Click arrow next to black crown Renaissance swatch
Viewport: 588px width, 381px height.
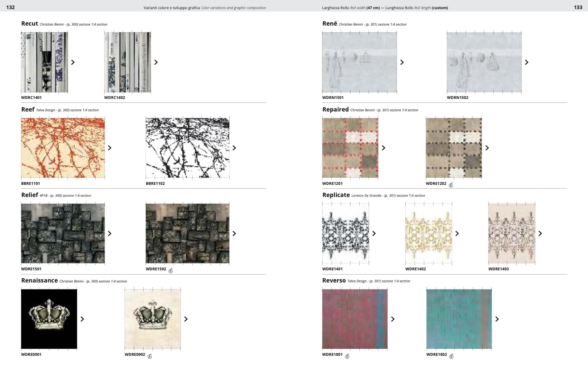tap(82, 319)
